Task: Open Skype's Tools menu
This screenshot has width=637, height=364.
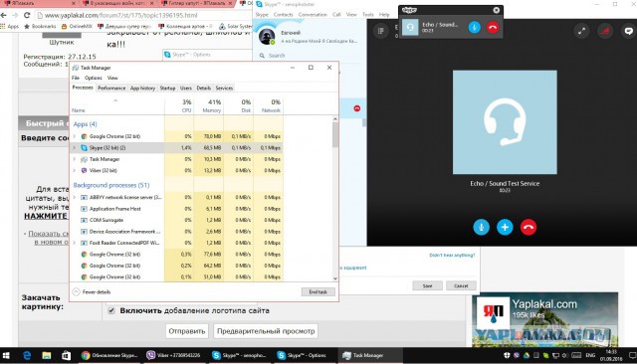Action: click(x=367, y=15)
